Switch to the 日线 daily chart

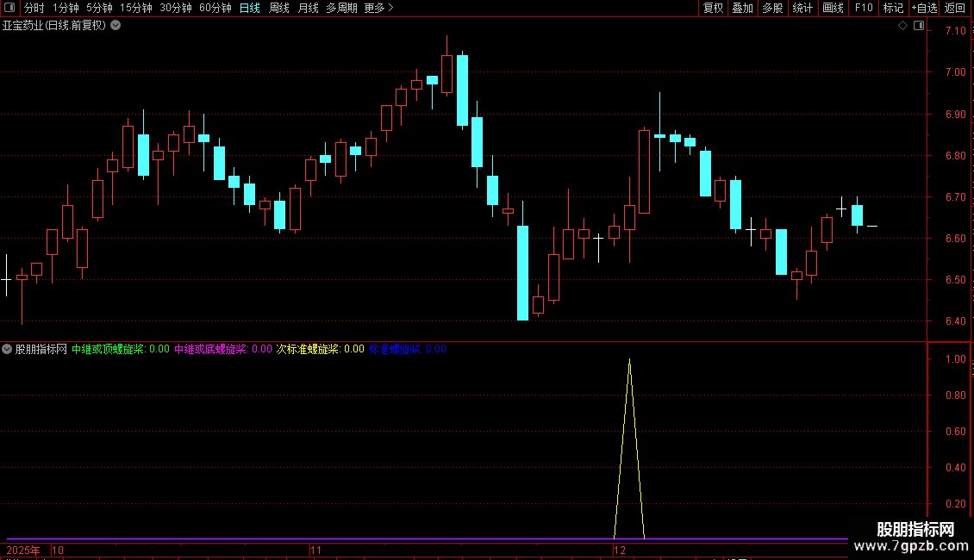[250, 8]
